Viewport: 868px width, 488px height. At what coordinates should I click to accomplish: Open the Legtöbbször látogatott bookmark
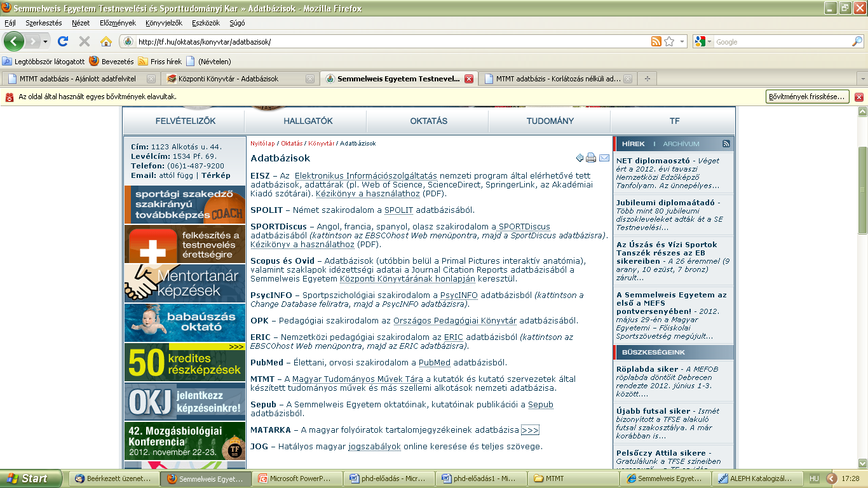coord(44,62)
